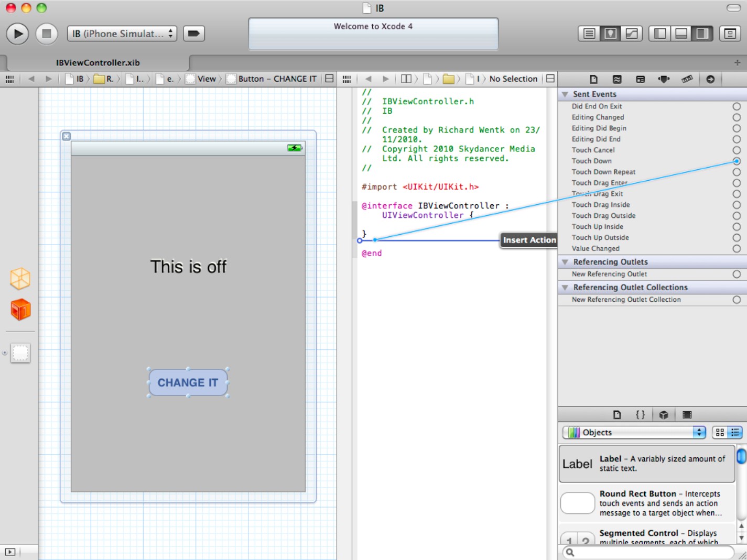This screenshot has width=747, height=560.
Task: Click the No Selection breadcrumb
Action: pos(513,79)
